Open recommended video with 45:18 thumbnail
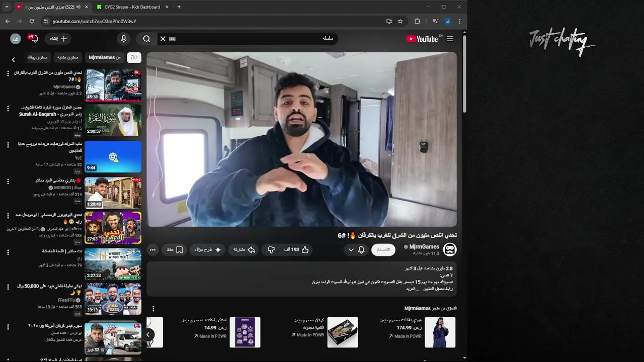This screenshot has width=644, height=362. [x=113, y=85]
